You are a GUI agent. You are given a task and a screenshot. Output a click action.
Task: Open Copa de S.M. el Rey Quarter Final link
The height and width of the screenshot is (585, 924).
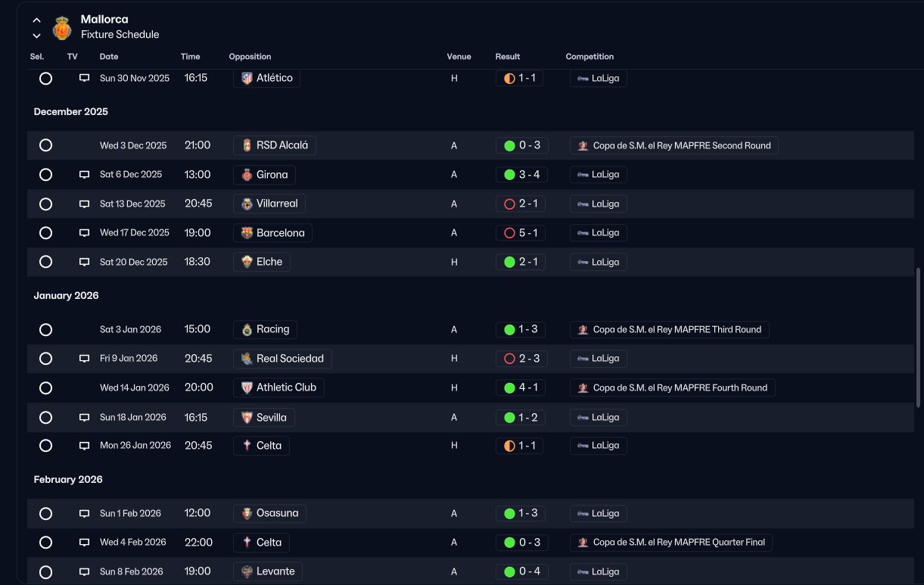coord(671,543)
